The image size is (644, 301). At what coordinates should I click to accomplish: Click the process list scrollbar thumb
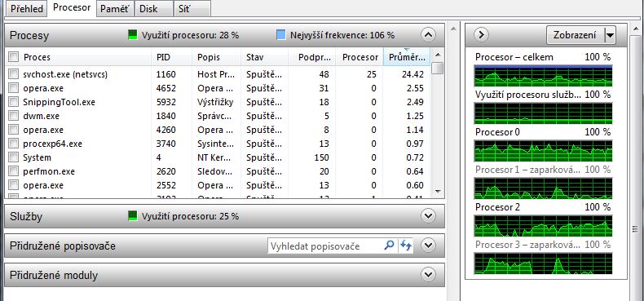click(438, 68)
